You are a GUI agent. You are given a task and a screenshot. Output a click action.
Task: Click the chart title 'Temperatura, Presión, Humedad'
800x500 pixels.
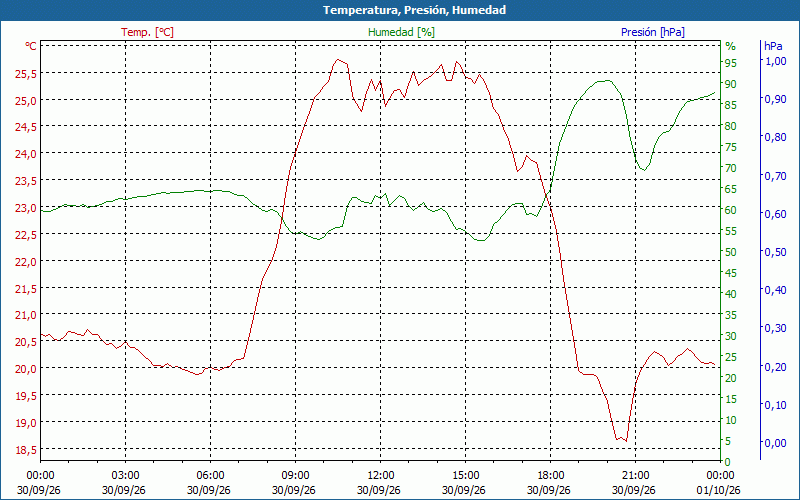tap(414, 10)
